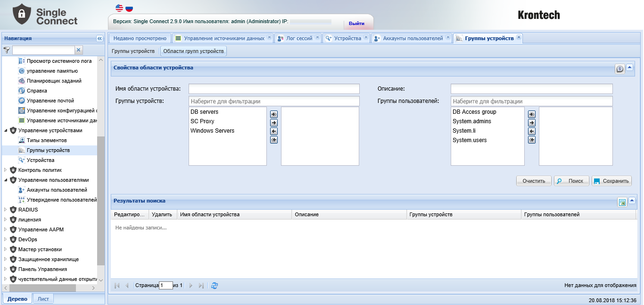Viewport: 644px width, 305px height.
Task: Click the Поиск button
Action: 571,181
